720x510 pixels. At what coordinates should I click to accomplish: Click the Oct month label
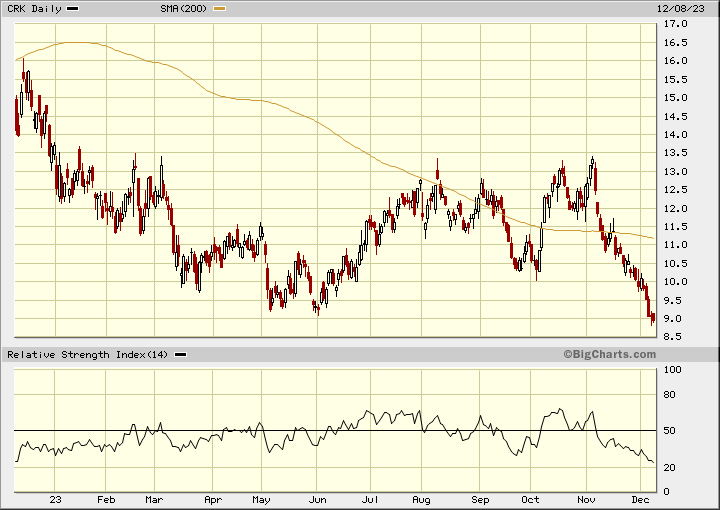[x=530, y=499]
